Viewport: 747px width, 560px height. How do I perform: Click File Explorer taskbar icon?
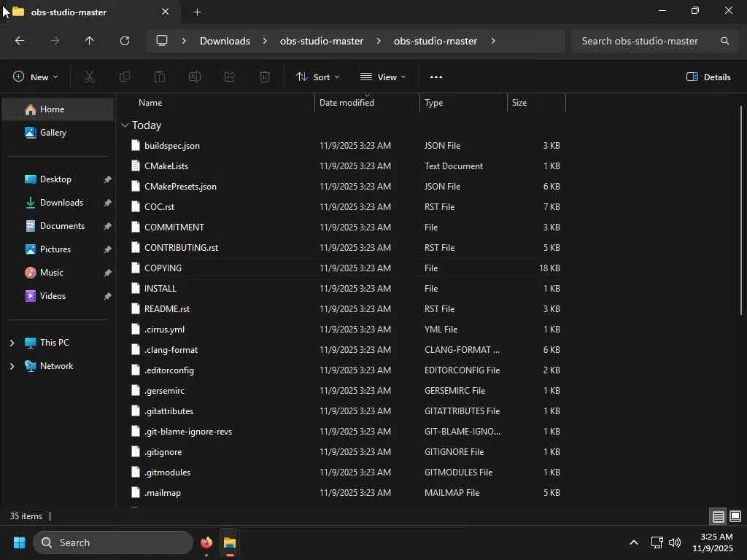pos(230,542)
